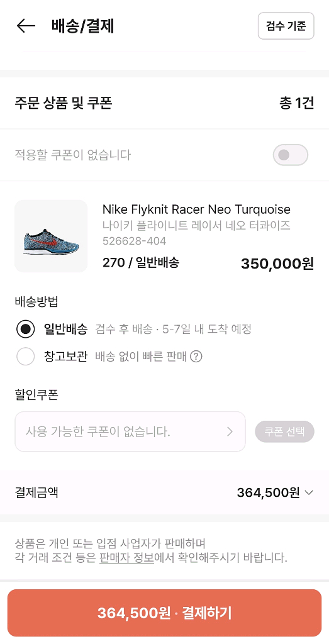This screenshot has height=644, width=329.
Task: Select 일반배송 radio option
Action: click(25, 329)
